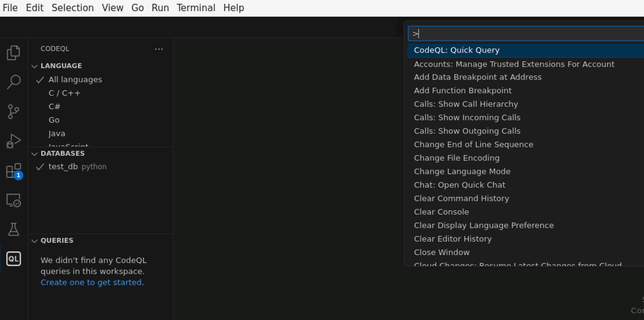Image resolution: width=644 pixels, height=320 pixels.
Task: Open the Explorer view in activity bar
Action: click(13, 53)
